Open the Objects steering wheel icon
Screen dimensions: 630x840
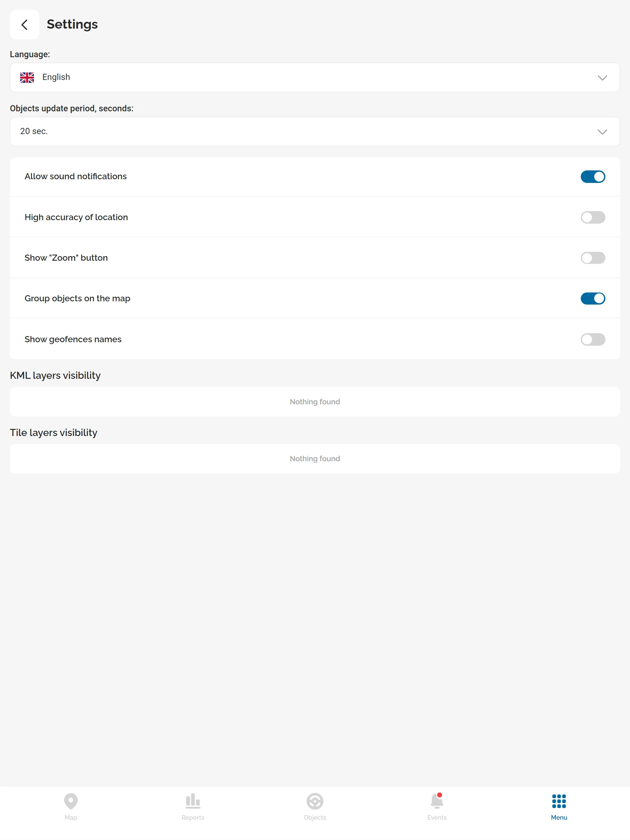pyautogui.click(x=315, y=801)
